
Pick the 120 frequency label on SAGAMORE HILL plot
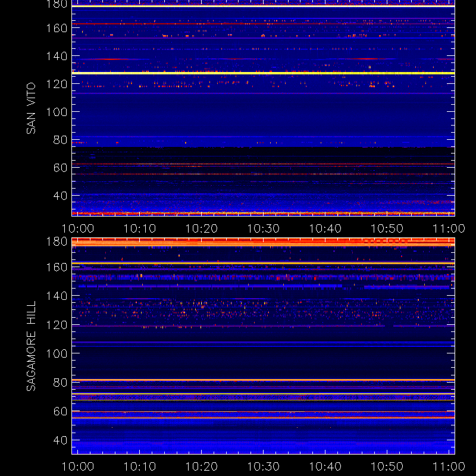[x=57, y=325]
